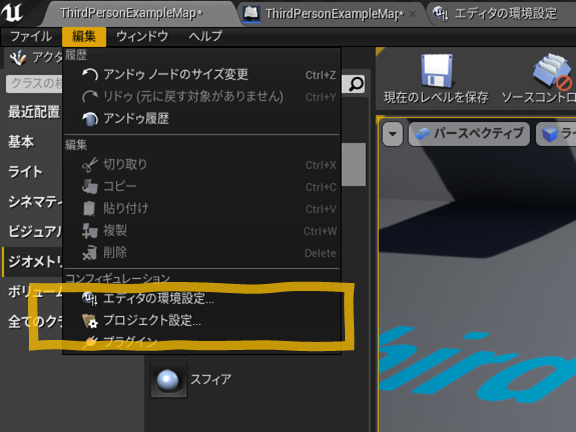The height and width of the screenshot is (432, 576).
Task: Click the アンドゥ履歴 icon
Action: click(90, 119)
